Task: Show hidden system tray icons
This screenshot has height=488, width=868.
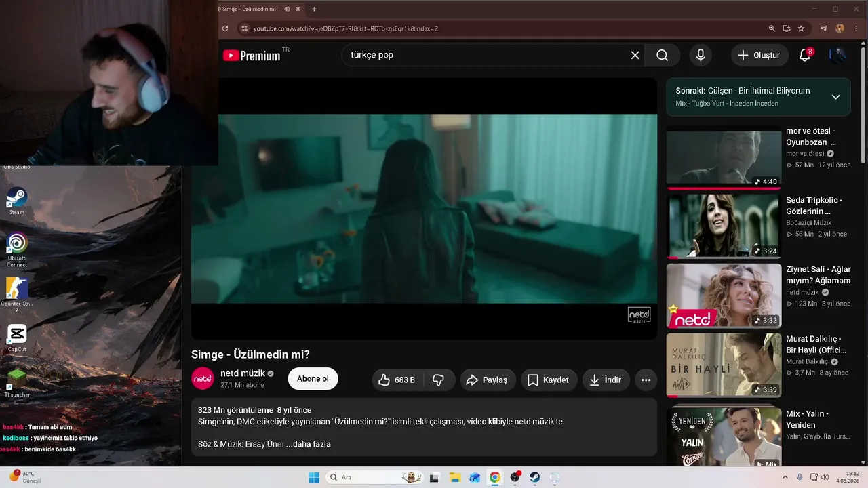Action: [785, 477]
